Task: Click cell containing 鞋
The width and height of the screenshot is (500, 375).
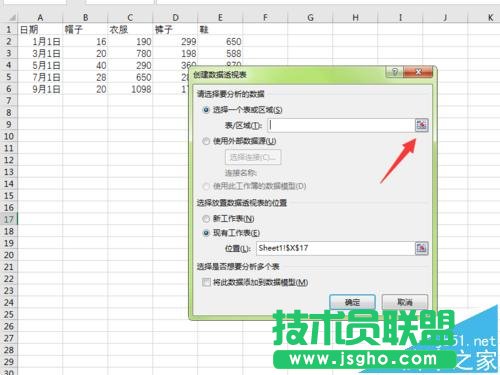Action: point(220,30)
